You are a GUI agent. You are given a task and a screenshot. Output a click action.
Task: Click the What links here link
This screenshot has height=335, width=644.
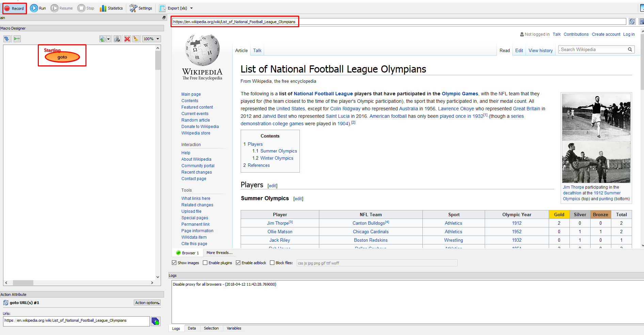[196, 198]
